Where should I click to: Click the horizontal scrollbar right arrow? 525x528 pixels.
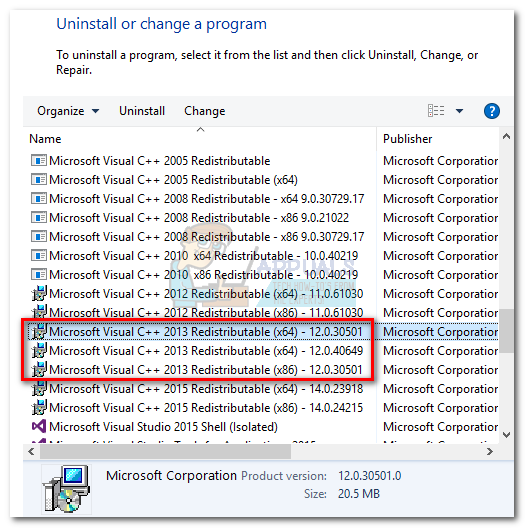490,452
